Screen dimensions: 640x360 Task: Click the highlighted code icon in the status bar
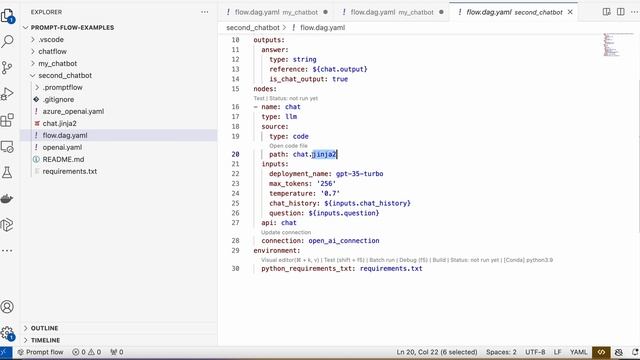602,352
